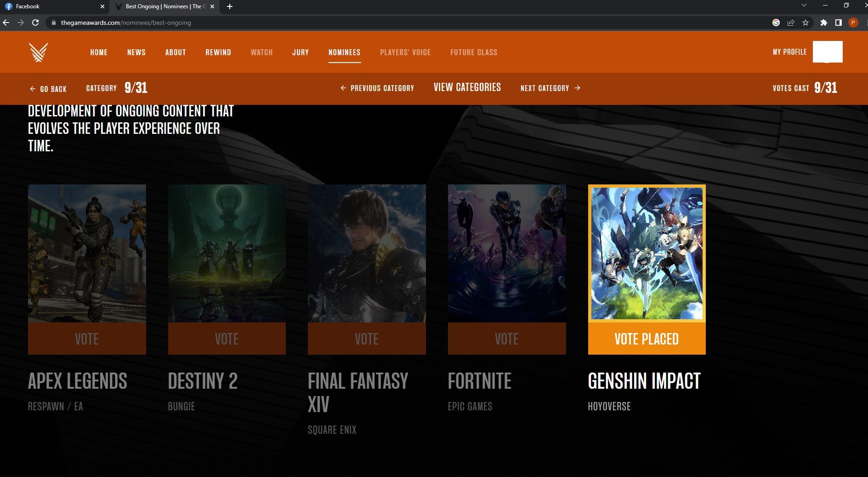Place vote on Fortnite

506,339
